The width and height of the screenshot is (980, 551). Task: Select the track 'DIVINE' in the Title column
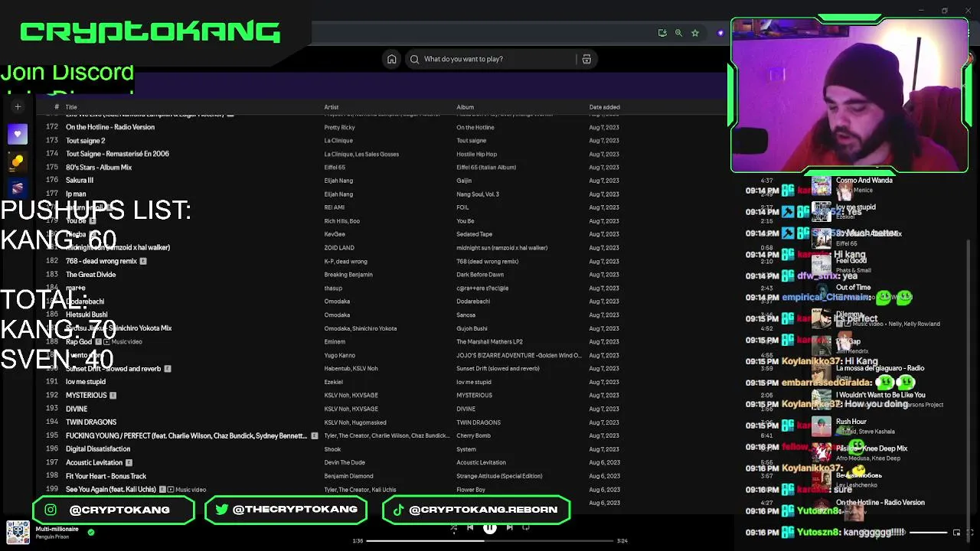click(77, 409)
